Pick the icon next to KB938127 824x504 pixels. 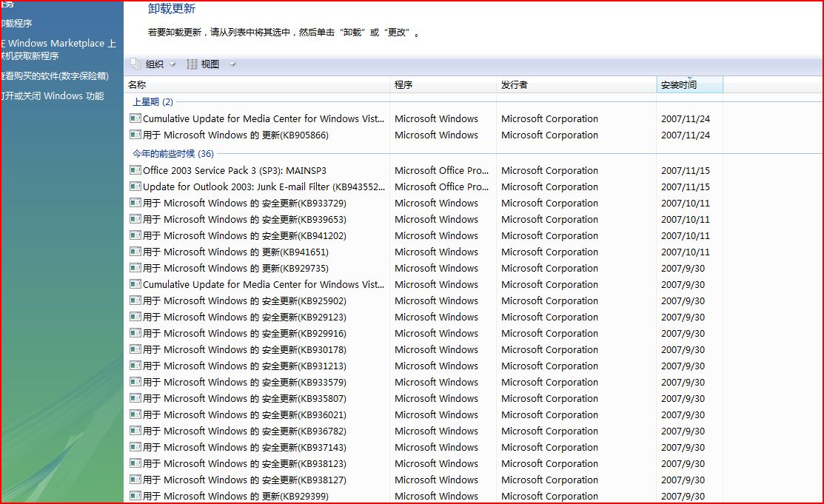pos(135,480)
